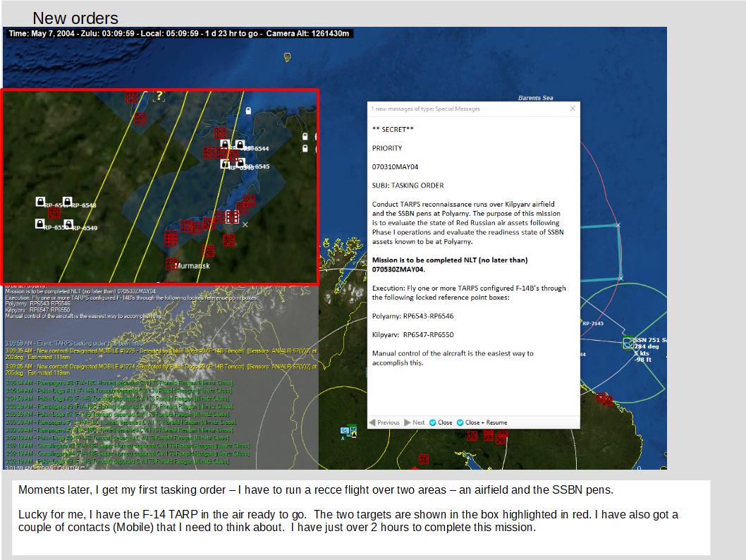Click the Close button with blue check
The image size is (746, 560).
click(441, 422)
